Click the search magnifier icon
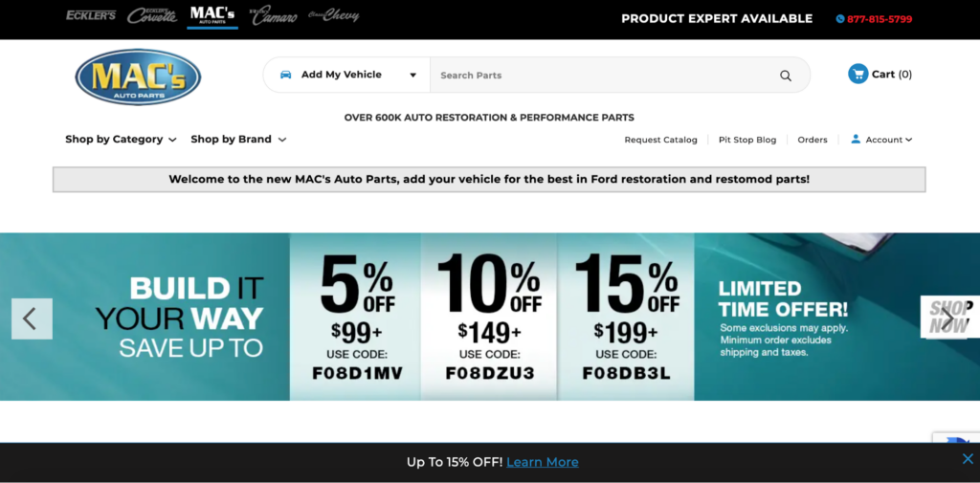 pos(786,76)
